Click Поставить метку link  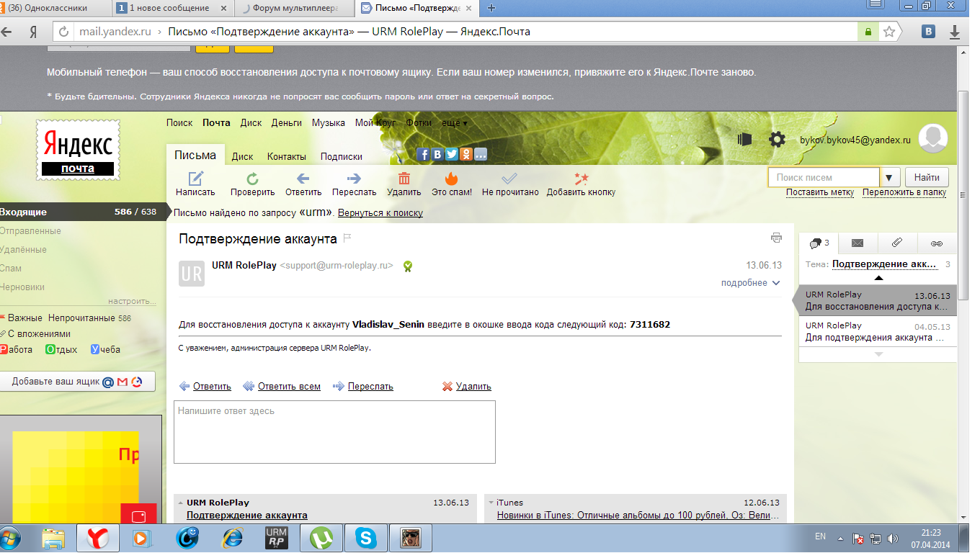coord(820,192)
